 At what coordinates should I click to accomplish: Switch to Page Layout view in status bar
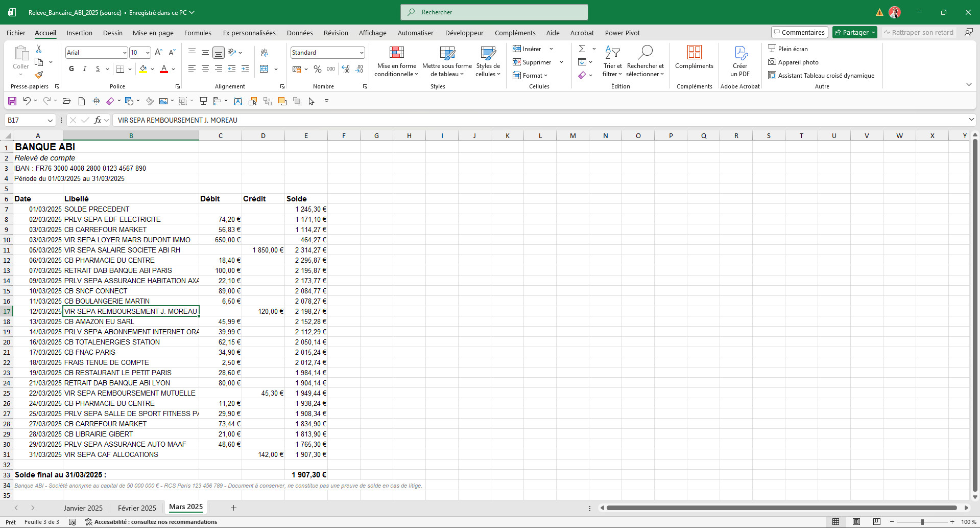click(856, 522)
